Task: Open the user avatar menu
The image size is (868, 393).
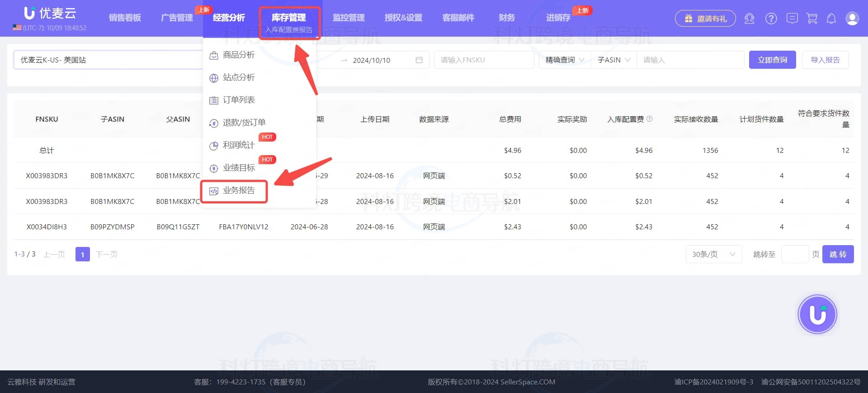Action: pyautogui.click(x=852, y=19)
